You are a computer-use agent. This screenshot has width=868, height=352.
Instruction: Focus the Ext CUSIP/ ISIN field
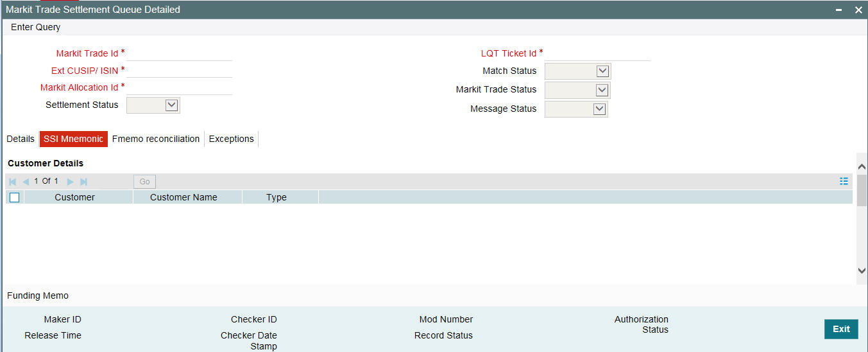(180, 71)
